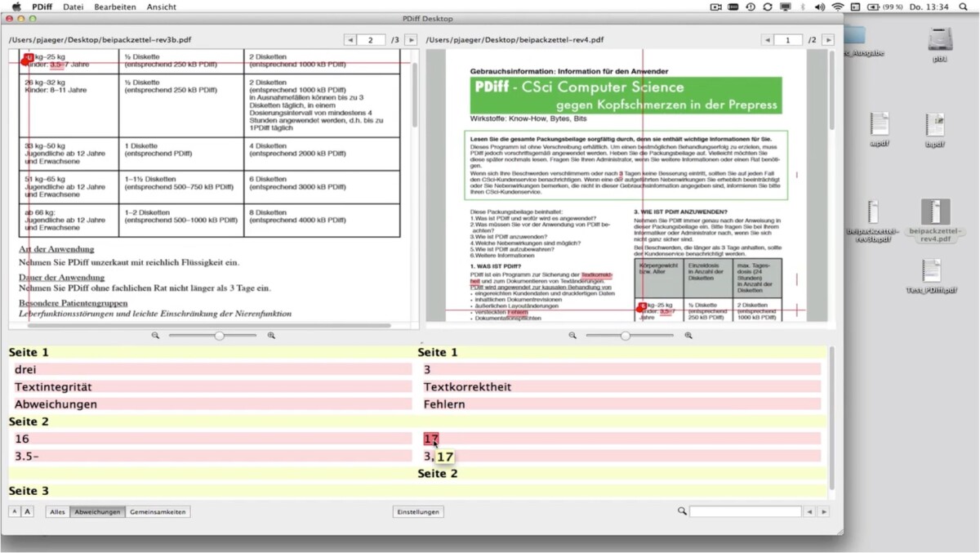Viewport: 980px width, 553px height.
Task: Go to next page in left document
Action: (x=411, y=39)
